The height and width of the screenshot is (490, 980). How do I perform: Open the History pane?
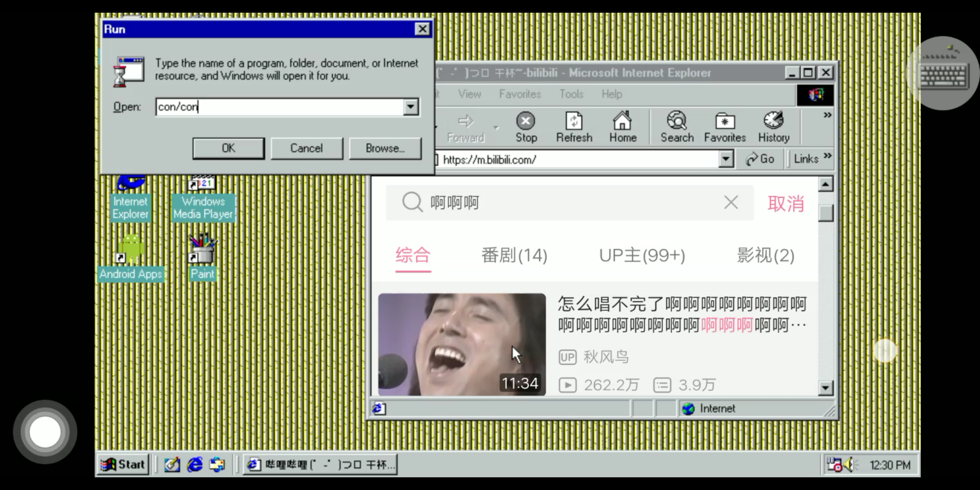pos(774,127)
